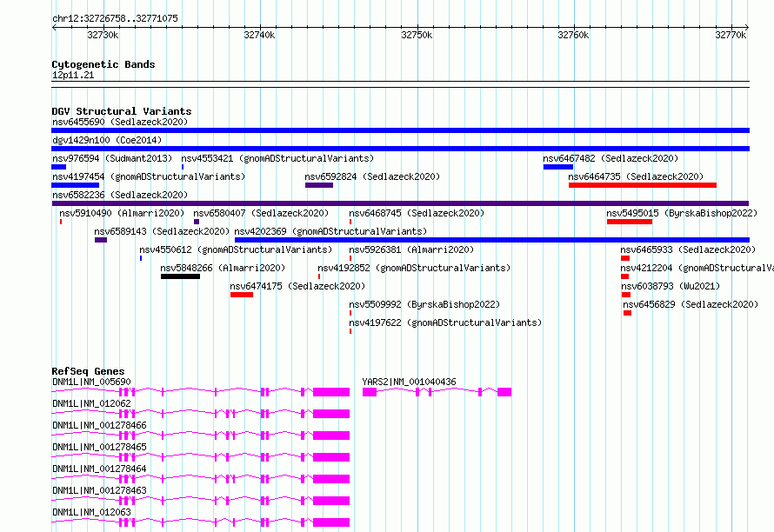Click DNM1L|NM_001278466 transcript label
This screenshot has width=774, height=532.
tap(99, 425)
